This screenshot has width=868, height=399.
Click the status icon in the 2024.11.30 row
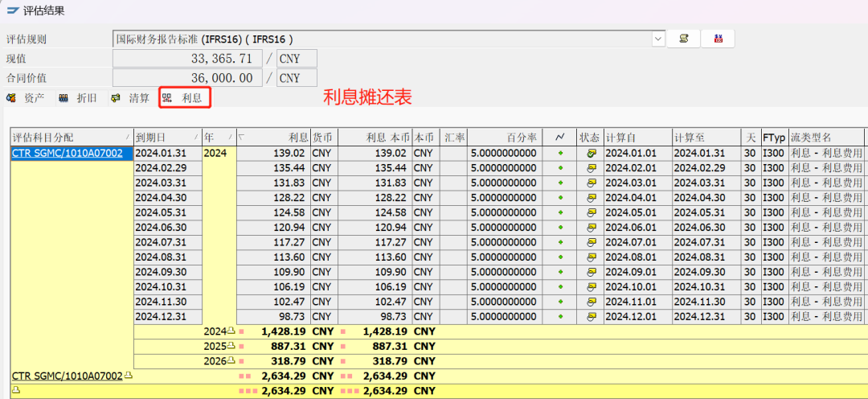(592, 302)
